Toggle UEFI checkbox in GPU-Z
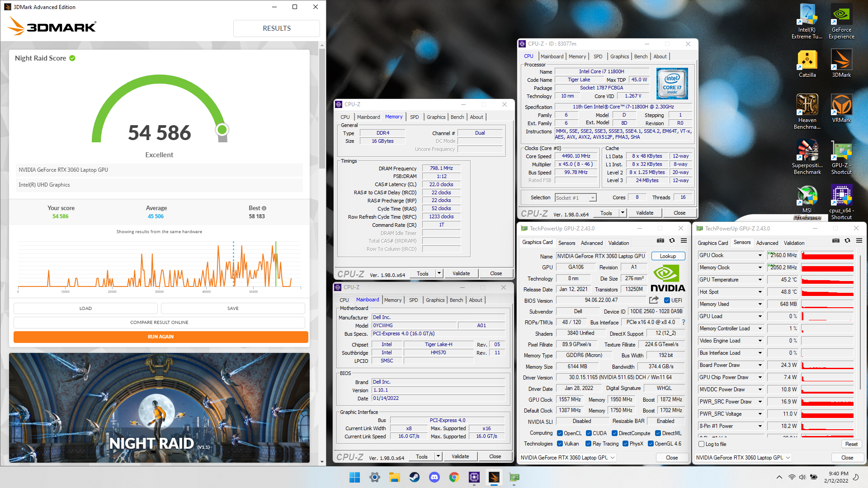The image size is (868, 488). [x=667, y=300]
